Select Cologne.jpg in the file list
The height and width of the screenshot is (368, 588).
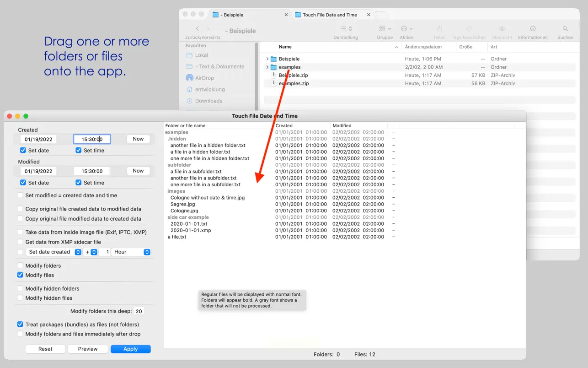tap(184, 211)
